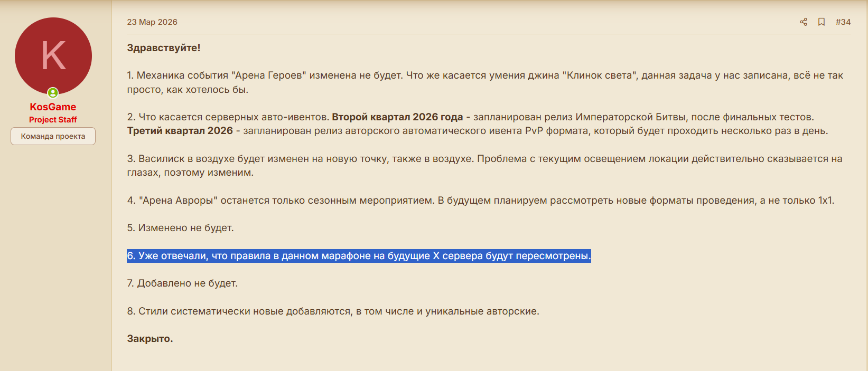This screenshot has width=868, height=371.
Task: Click bold text Второй квартал 2026 года
Action: (397, 117)
